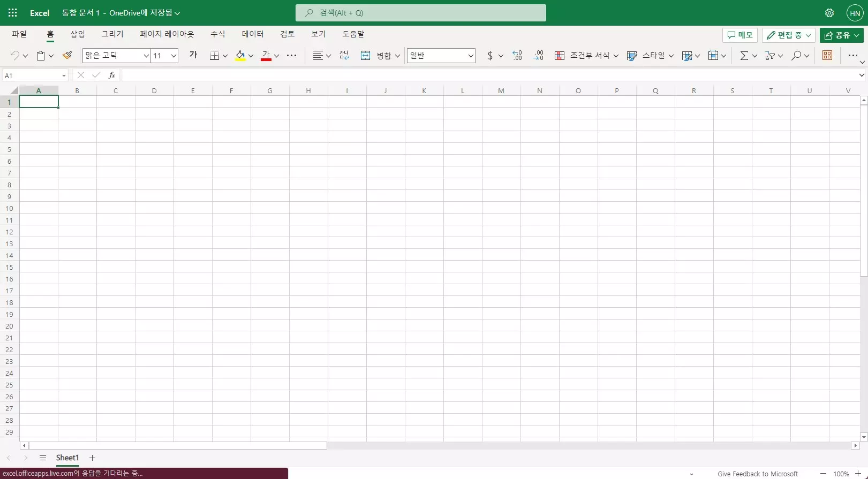Open the app launcher waffle icon
The image size is (868, 479).
click(12, 13)
